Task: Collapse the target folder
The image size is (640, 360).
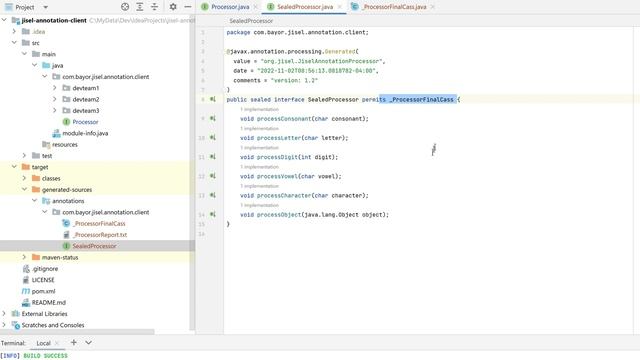Action: pyautogui.click(x=14, y=167)
